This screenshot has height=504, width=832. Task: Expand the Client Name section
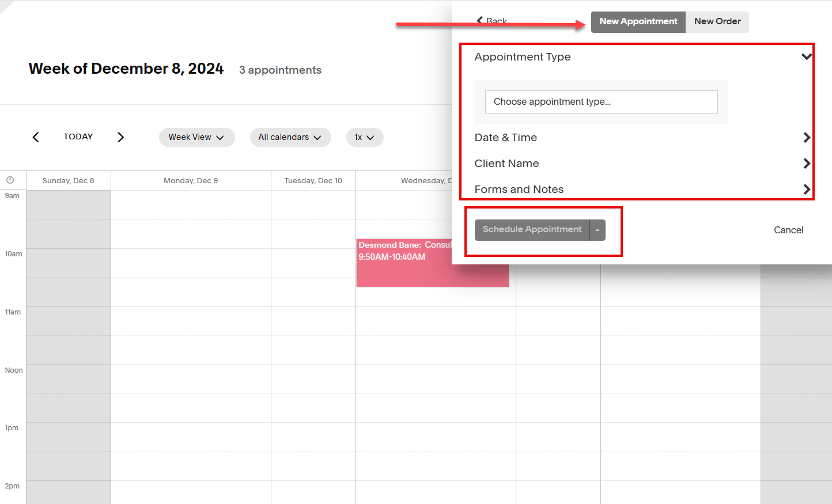tap(806, 164)
